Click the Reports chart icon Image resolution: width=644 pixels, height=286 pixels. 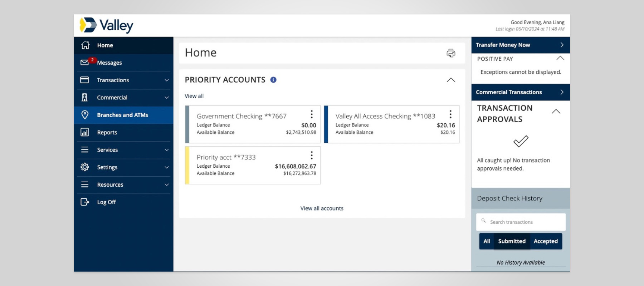85,132
